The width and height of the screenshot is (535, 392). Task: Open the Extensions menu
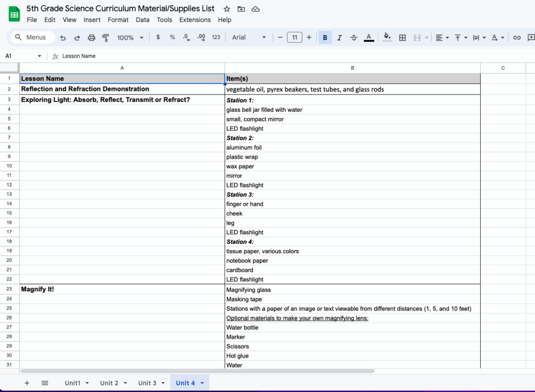point(195,20)
